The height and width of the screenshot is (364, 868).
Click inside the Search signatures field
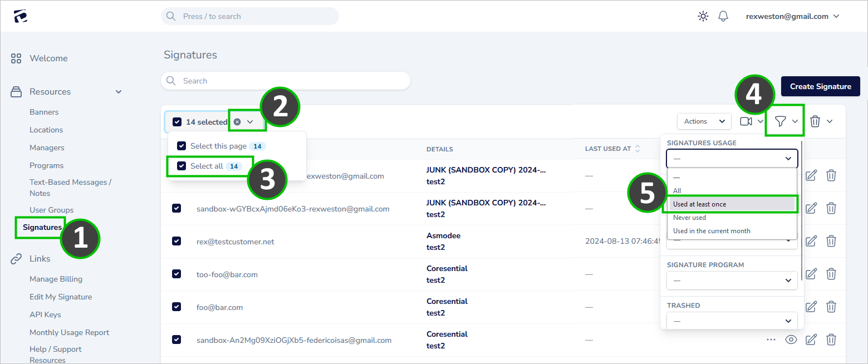285,80
